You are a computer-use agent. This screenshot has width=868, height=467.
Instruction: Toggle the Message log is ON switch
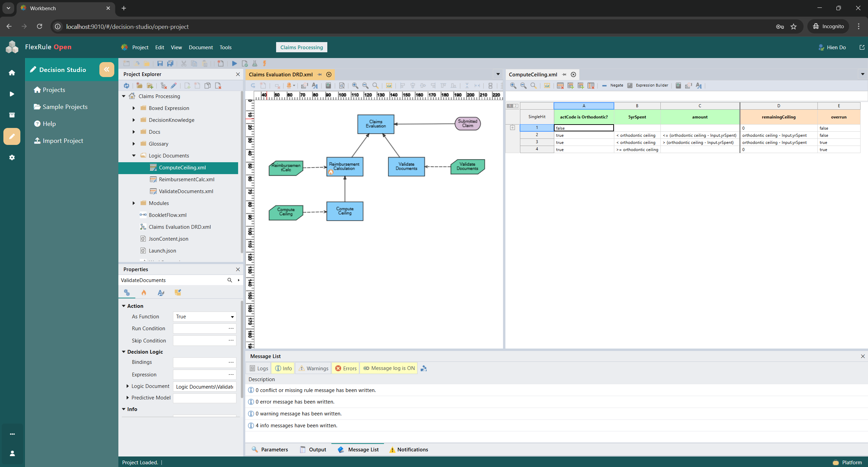[x=389, y=368]
